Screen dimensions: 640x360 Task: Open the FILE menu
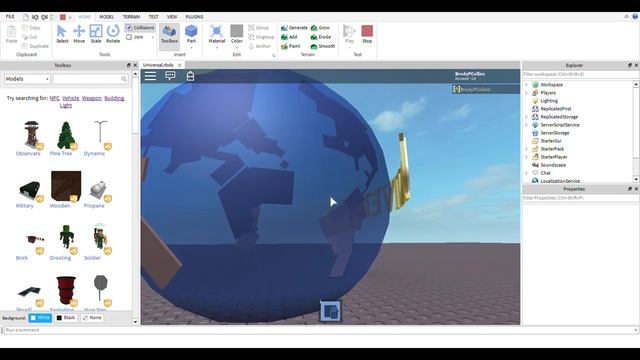pyautogui.click(x=10, y=17)
